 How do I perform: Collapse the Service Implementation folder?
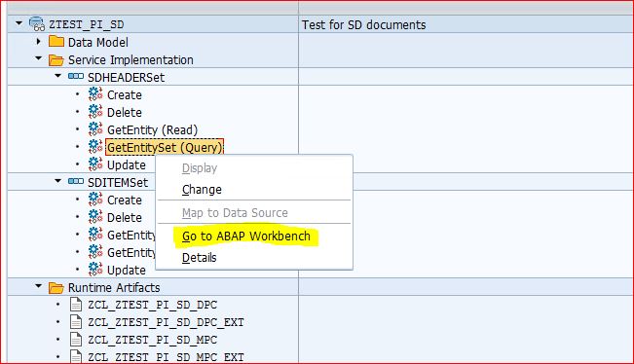click(38, 58)
